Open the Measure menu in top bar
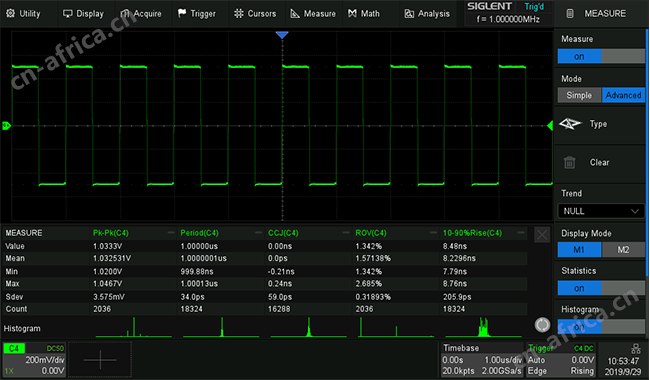This screenshot has width=650, height=380. click(313, 14)
